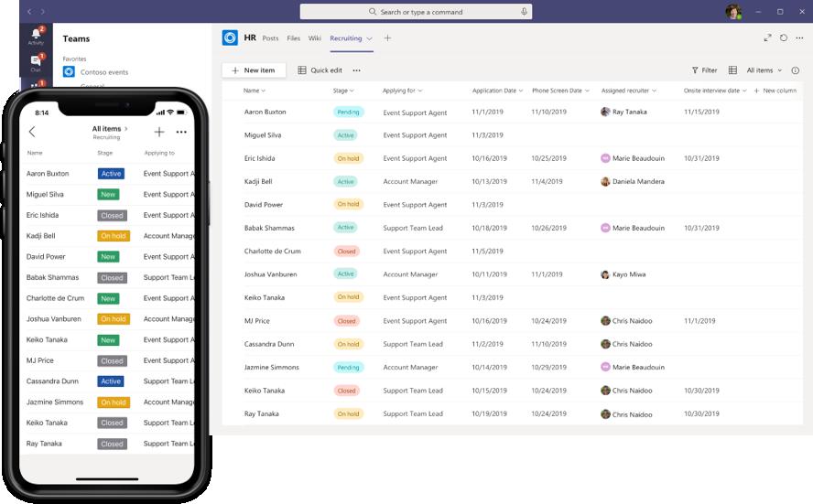Tap the Active badge for Aaron Buxton on phone
Screen dimensions: 813x504
click(111, 174)
